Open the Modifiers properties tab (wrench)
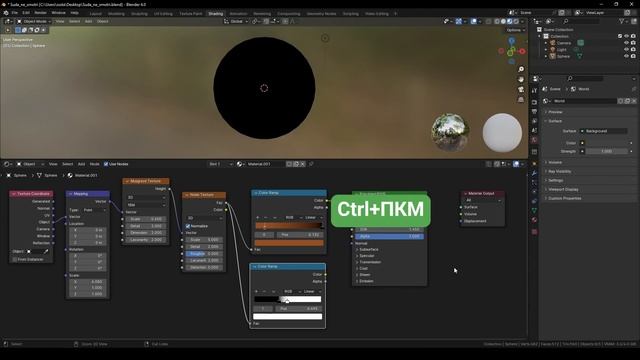The height and width of the screenshot is (360, 640). [534, 173]
